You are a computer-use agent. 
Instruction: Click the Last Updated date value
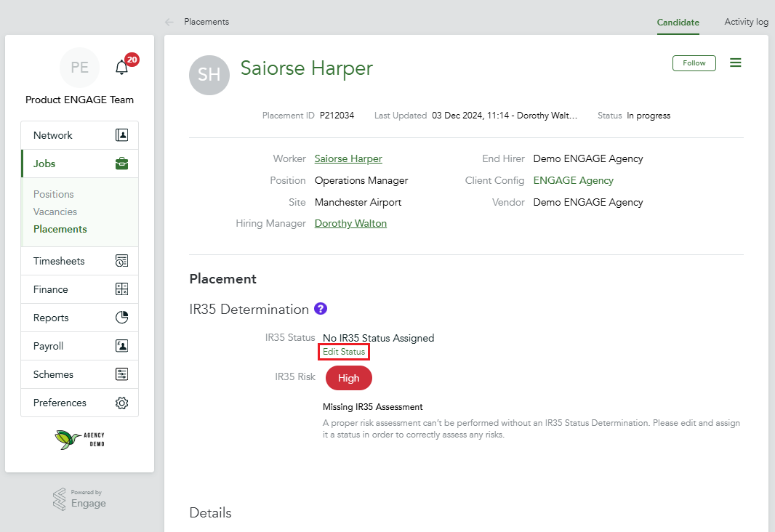click(x=504, y=115)
